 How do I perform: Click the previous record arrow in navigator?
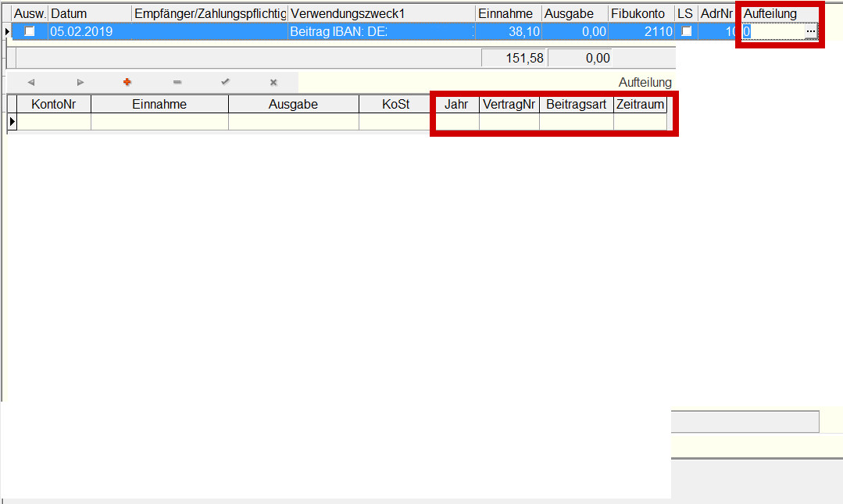pyautogui.click(x=31, y=82)
